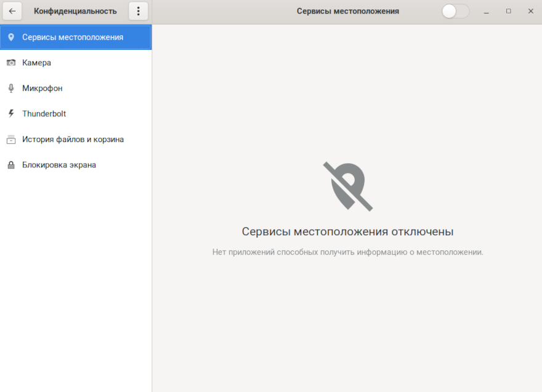Click the location pin icon in sidebar

[10, 37]
